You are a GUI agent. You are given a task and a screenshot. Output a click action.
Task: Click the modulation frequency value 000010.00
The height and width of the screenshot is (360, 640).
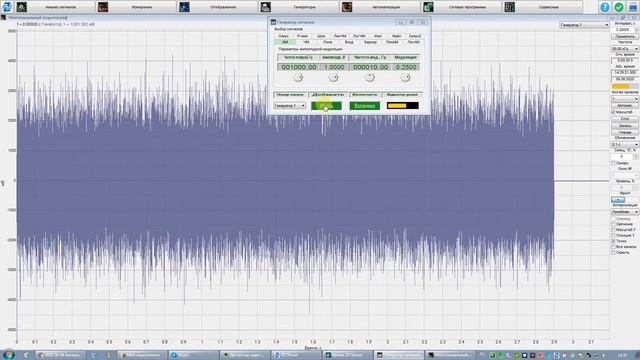pos(370,67)
